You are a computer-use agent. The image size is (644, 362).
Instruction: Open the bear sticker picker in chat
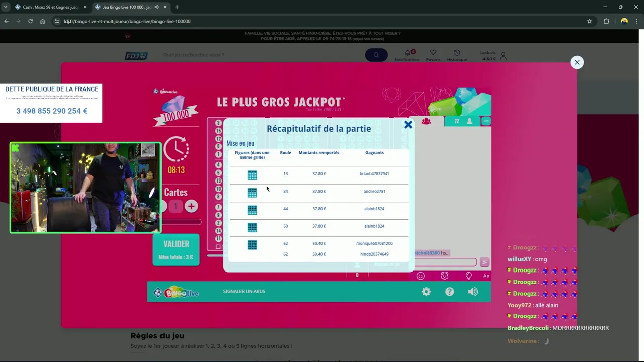(x=445, y=276)
